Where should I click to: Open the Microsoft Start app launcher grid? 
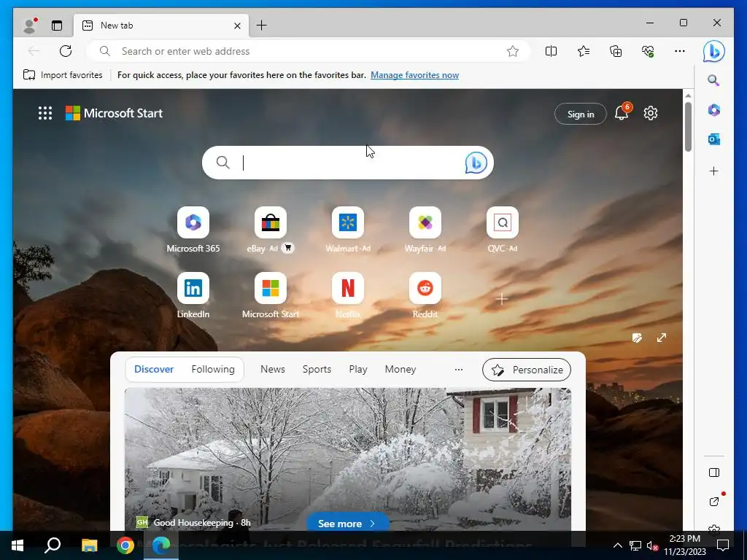pyautogui.click(x=45, y=113)
